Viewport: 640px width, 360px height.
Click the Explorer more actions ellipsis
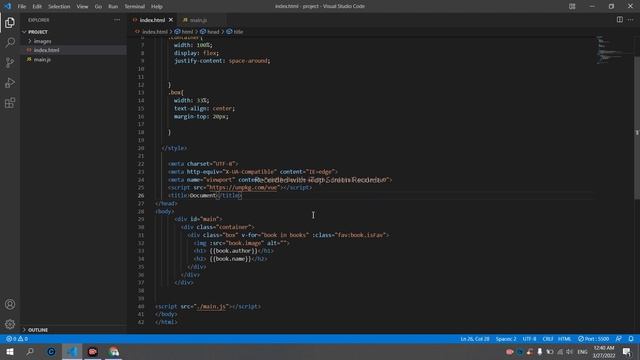coord(117,20)
